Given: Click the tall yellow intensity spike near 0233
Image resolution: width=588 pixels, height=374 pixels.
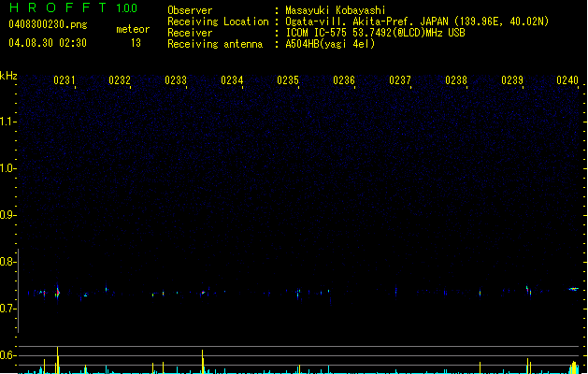Looking at the screenshot, I should tap(203, 362).
